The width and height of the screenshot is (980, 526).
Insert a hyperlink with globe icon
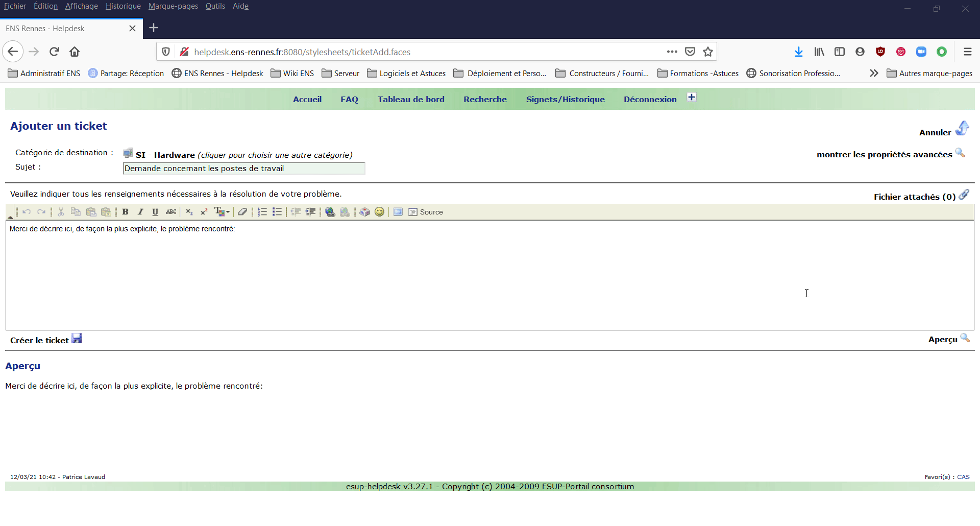(x=330, y=212)
